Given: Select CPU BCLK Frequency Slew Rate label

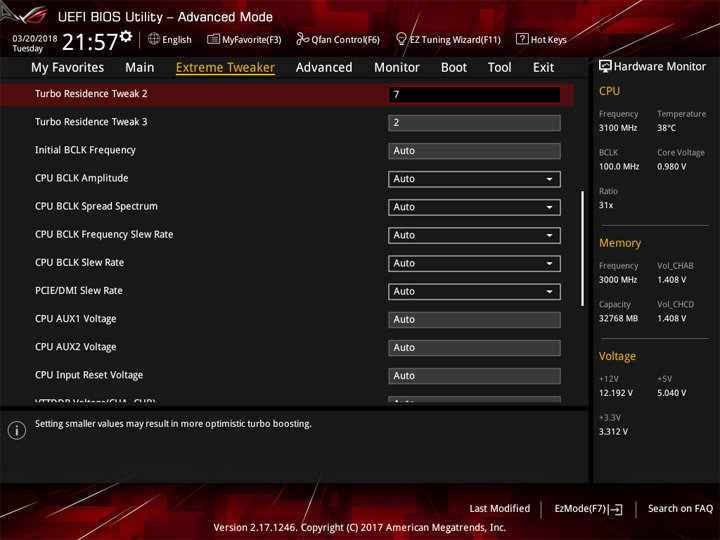Looking at the screenshot, I should [104, 234].
